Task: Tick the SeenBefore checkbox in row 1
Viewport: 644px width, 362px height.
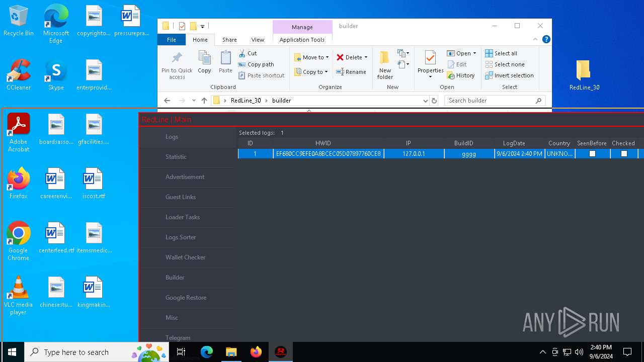Action: click(592, 154)
